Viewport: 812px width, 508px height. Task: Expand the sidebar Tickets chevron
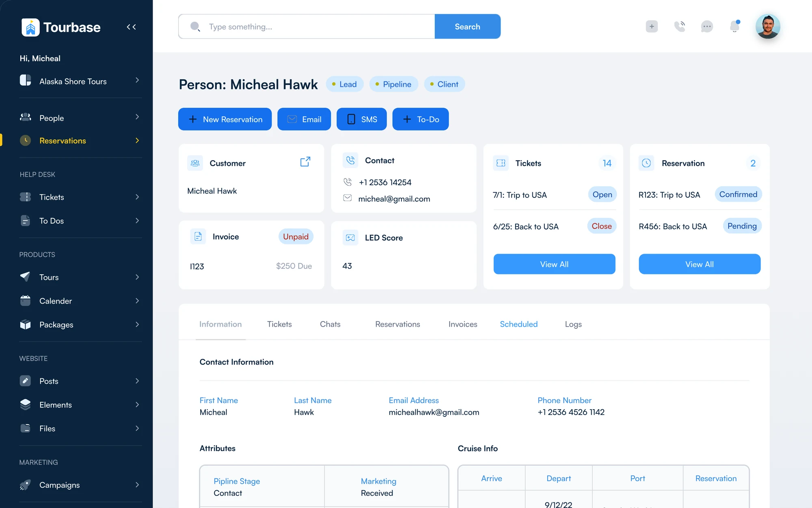coord(137,197)
